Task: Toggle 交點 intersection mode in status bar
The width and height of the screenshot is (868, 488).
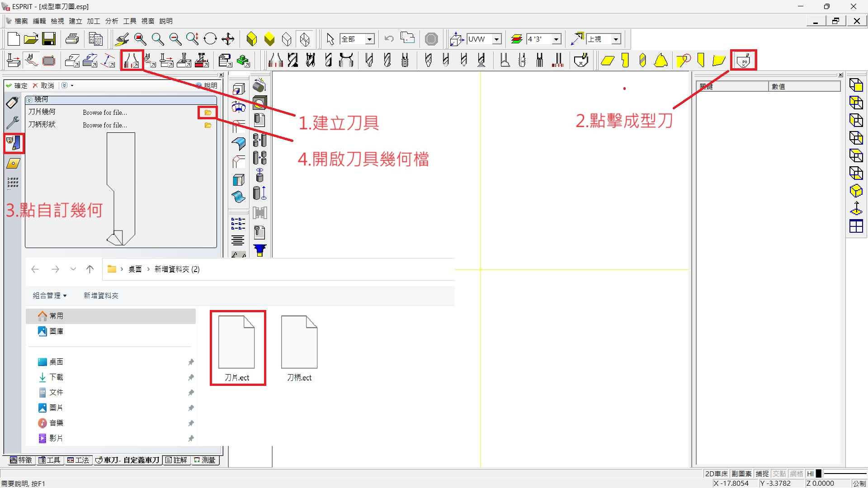Action: [x=779, y=474]
